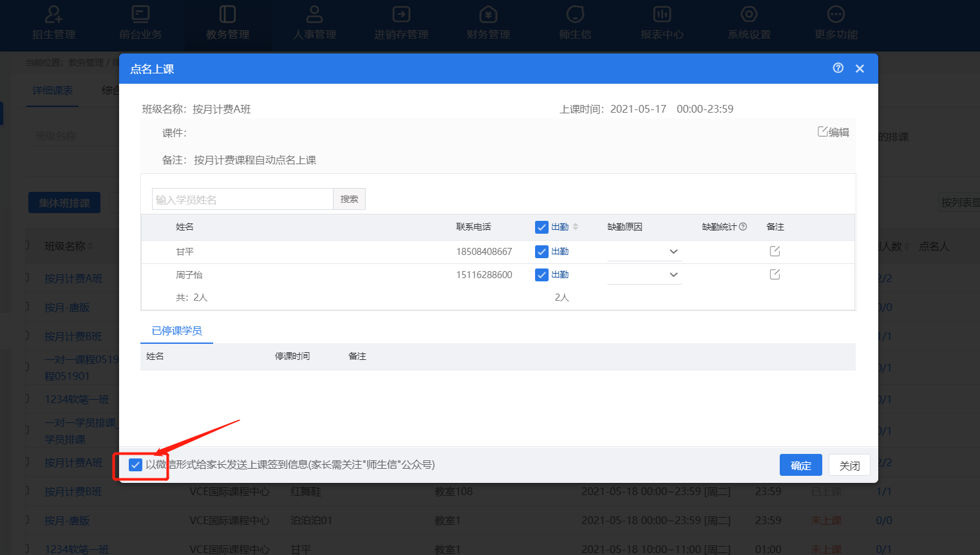The height and width of the screenshot is (555, 980).
Task: Edit remark icon for 周子怡
Action: (x=775, y=274)
